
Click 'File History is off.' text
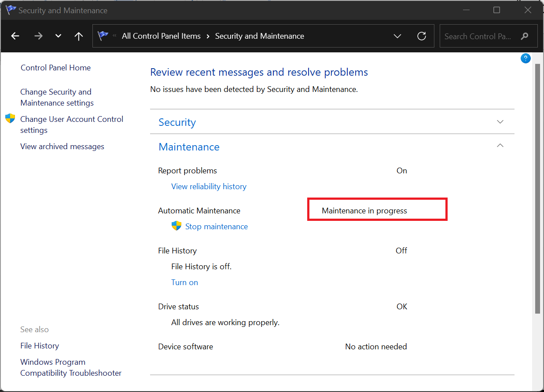(x=201, y=267)
